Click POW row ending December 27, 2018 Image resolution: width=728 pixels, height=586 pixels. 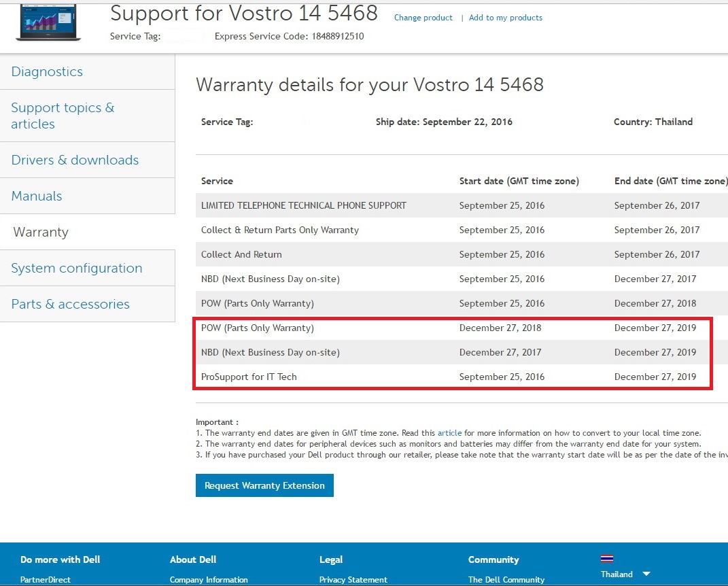[462, 303]
